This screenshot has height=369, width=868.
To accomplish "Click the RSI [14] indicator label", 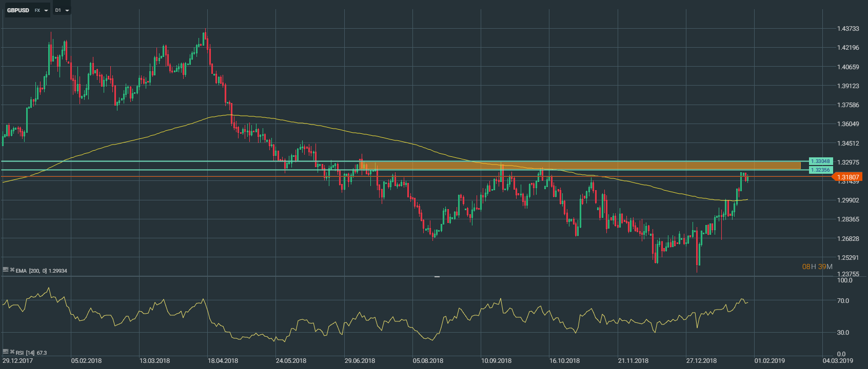I will 26,353.
